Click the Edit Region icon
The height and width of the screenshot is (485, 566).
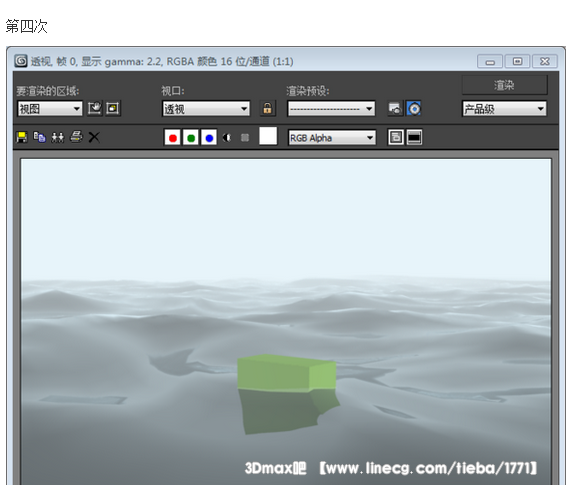pos(95,108)
